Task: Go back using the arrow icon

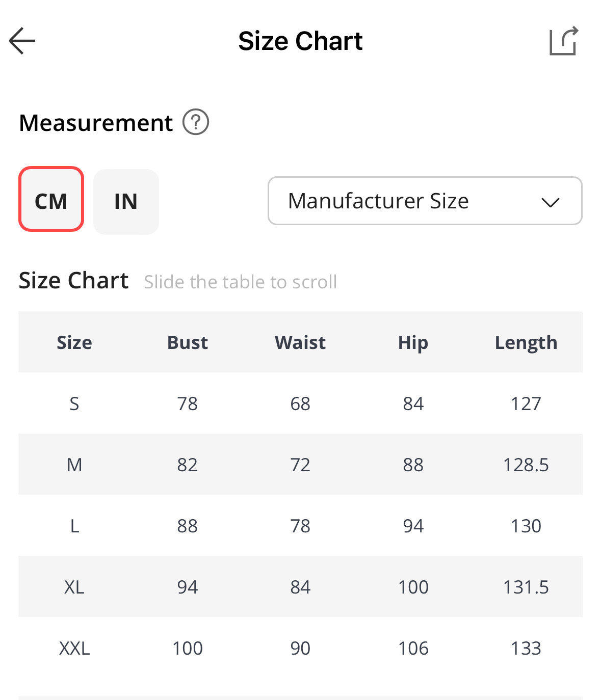Action: [x=22, y=41]
